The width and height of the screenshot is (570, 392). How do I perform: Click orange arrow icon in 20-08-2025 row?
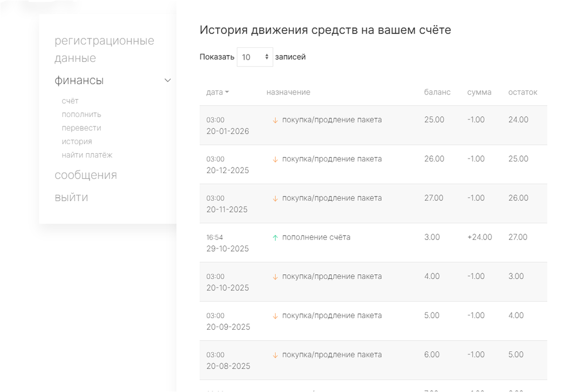point(275,355)
